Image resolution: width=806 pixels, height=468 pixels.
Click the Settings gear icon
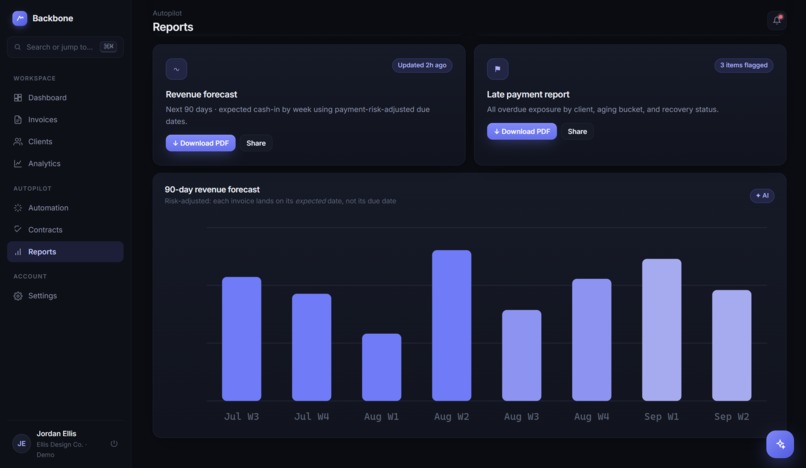(18, 296)
